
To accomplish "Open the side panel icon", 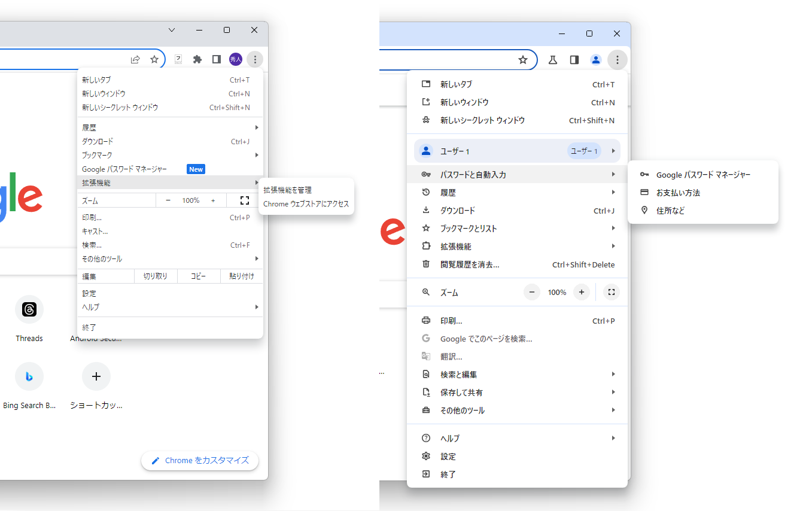I will tap(216, 59).
